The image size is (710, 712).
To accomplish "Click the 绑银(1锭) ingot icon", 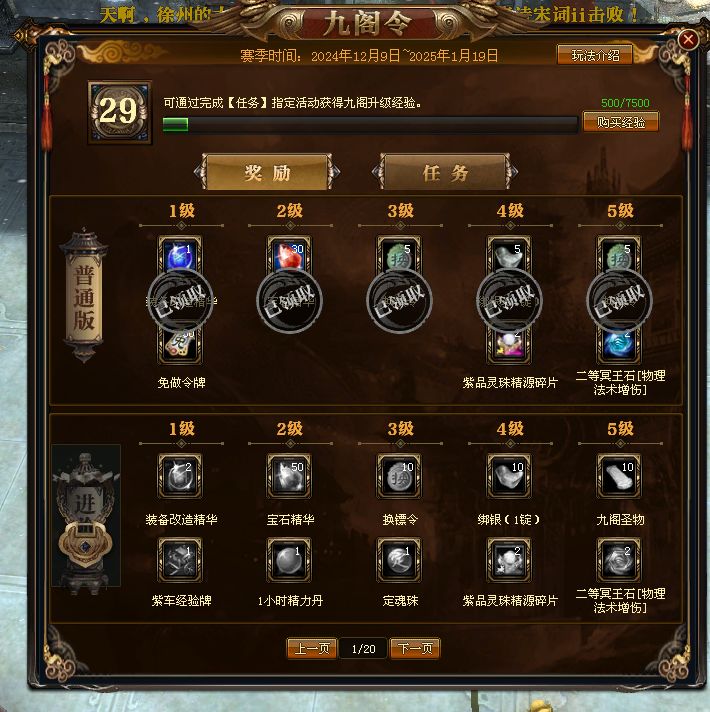I will [x=509, y=476].
